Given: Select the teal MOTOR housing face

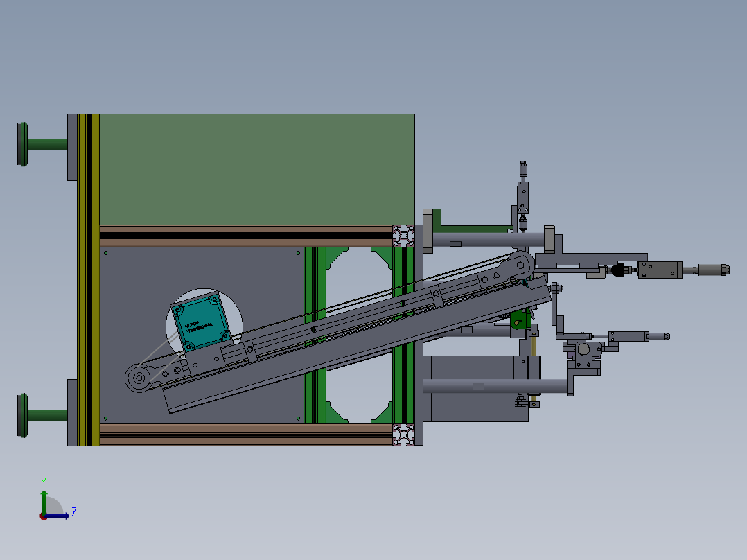Looking at the screenshot, I should (x=200, y=322).
